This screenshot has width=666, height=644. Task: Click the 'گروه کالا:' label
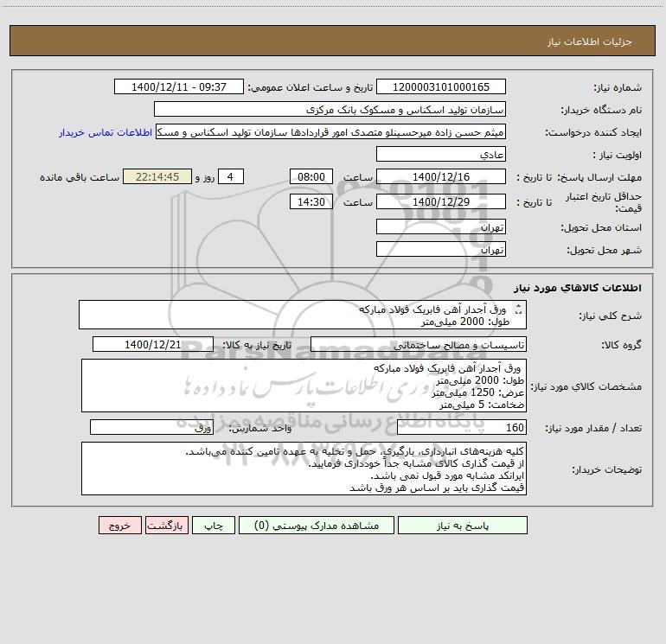tap(621, 345)
